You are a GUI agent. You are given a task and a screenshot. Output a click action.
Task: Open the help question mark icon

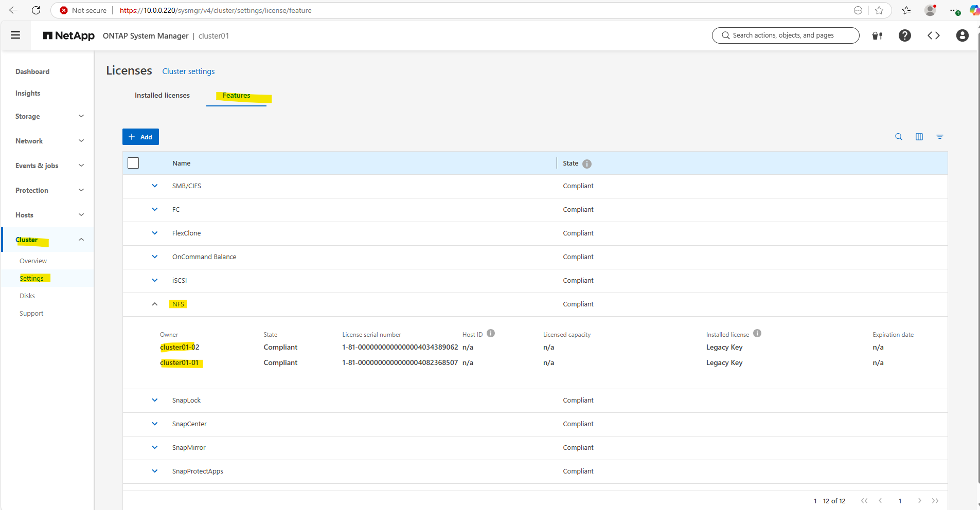coord(905,35)
